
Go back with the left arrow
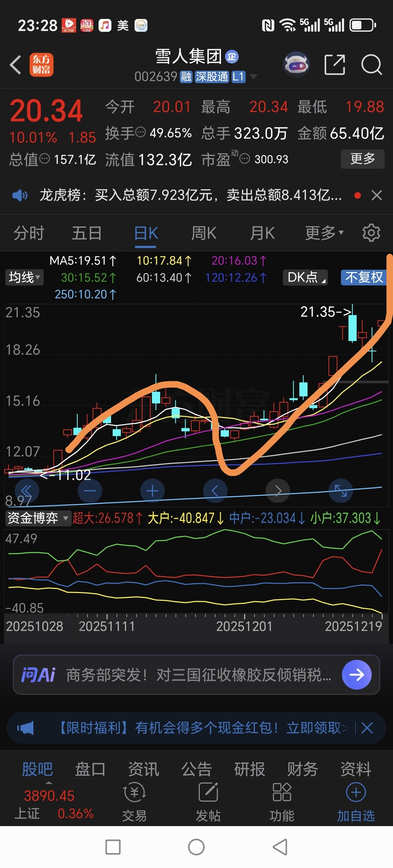(x=15, y=65)
